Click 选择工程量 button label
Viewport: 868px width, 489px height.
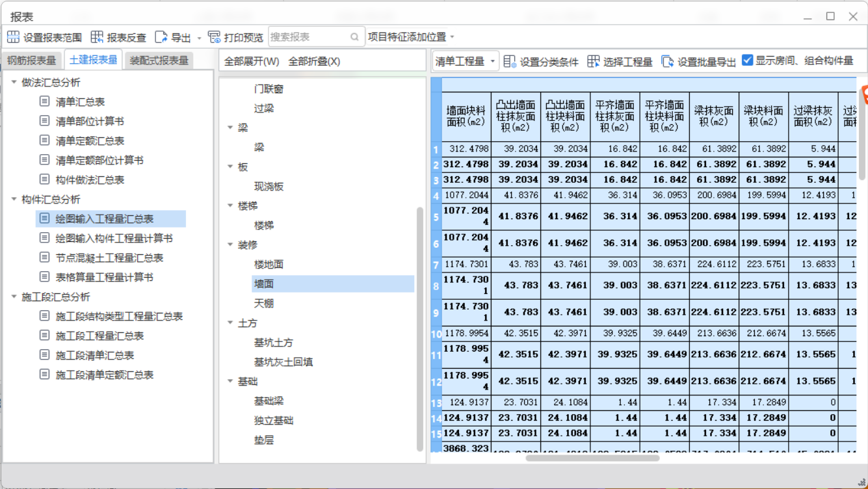628,62
